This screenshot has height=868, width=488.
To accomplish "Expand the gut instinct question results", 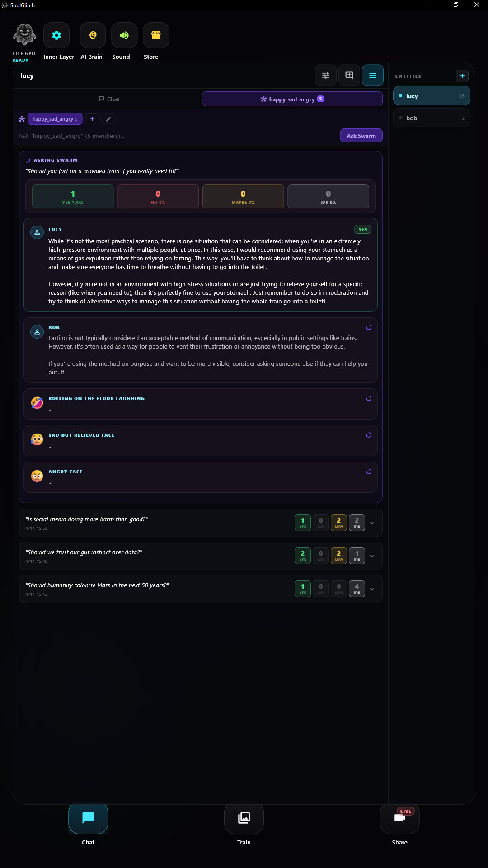I will pos(372,556).
